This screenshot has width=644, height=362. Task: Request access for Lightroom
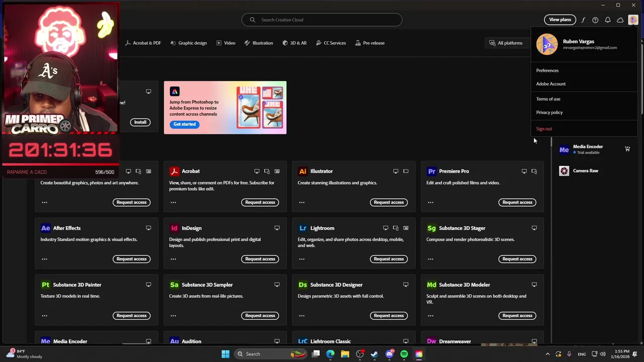[x=389, y=259]
